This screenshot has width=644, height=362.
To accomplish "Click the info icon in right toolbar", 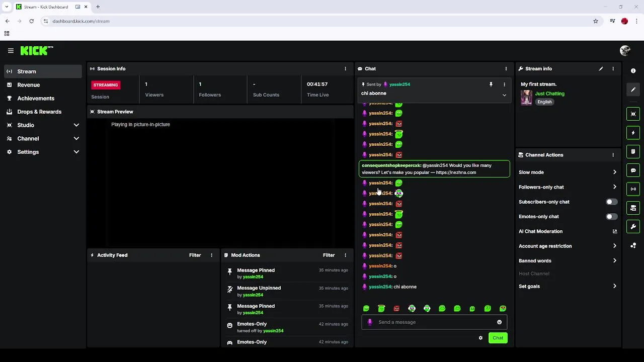I will pos(633,71).
